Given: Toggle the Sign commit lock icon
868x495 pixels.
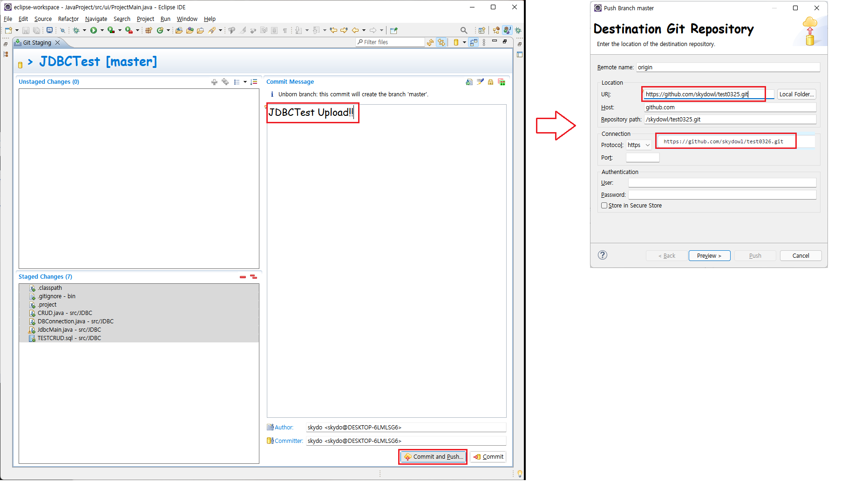Looking at the screenshot, I should [490, 82].
